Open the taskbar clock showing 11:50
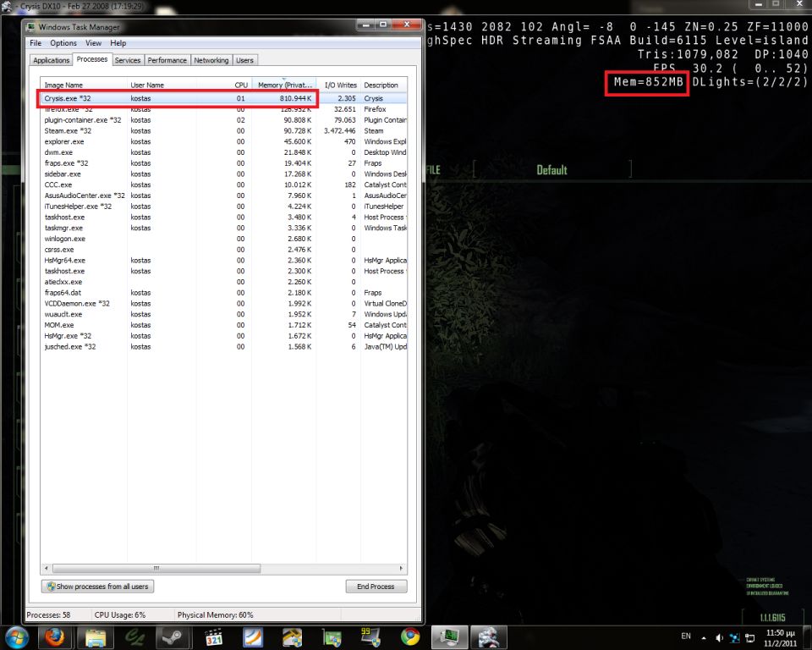This screenshot has height=650, width=812. pos(780,638)
